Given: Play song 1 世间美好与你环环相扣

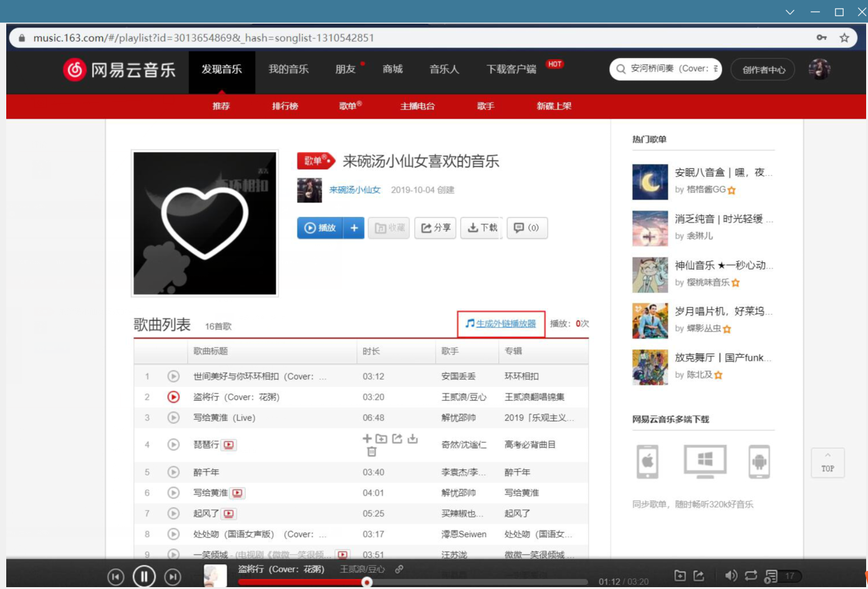Looking at the screenshot, I should 173,376.
